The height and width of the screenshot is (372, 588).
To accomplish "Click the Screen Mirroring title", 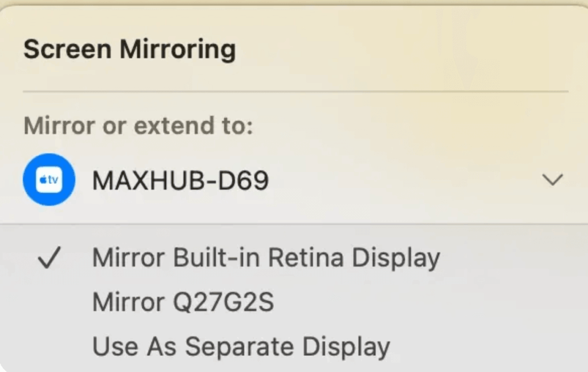I will coord(129,49).
